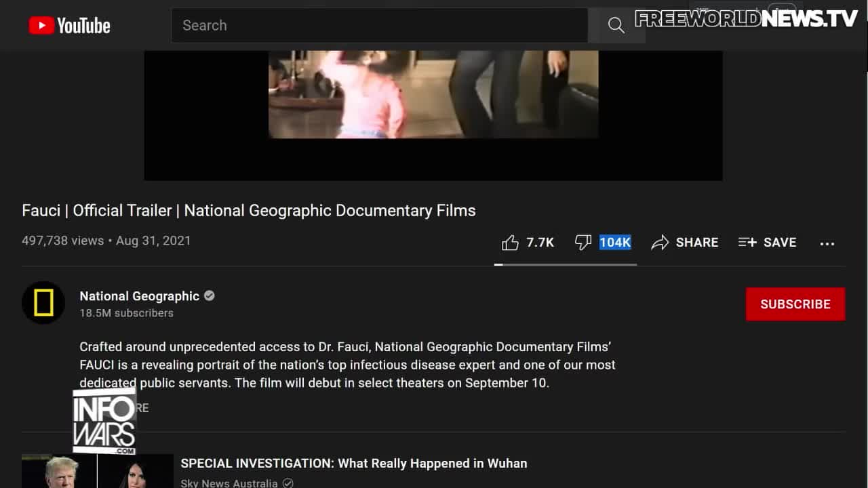Select the highlighted 104K dislike count
The width and height of the screenshot is (868, 488).
click(615, 243)
